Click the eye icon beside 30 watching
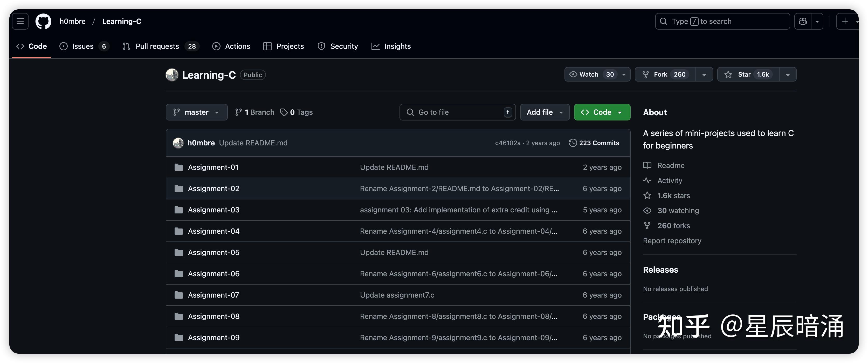Viewport: 868px width, 363px height. tap(647, 211)
